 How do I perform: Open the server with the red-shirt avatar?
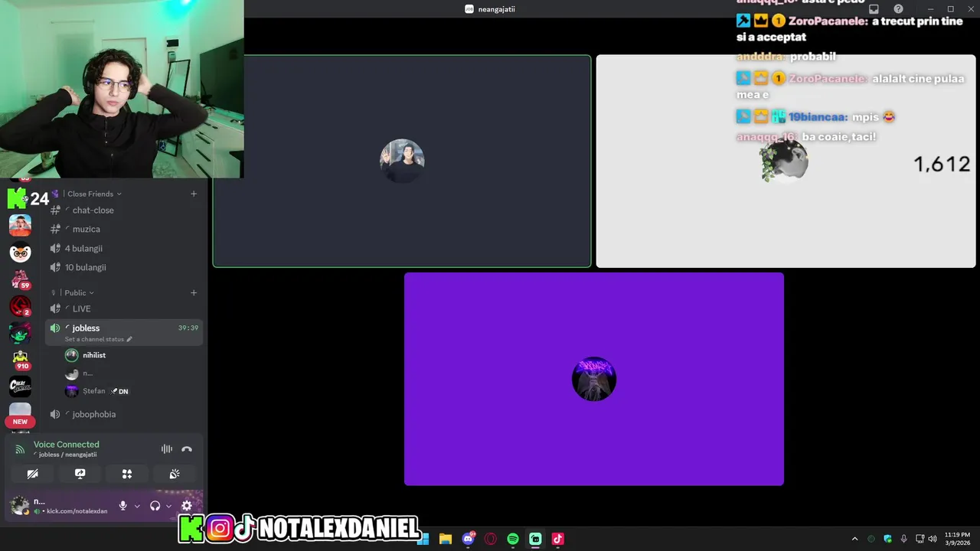[20, 225]
